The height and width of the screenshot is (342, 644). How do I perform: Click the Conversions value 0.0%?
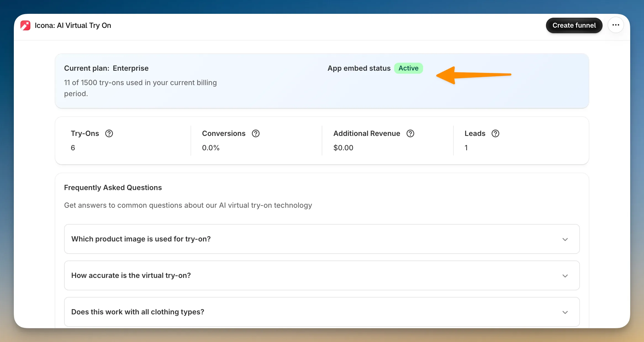coord(211,148)
